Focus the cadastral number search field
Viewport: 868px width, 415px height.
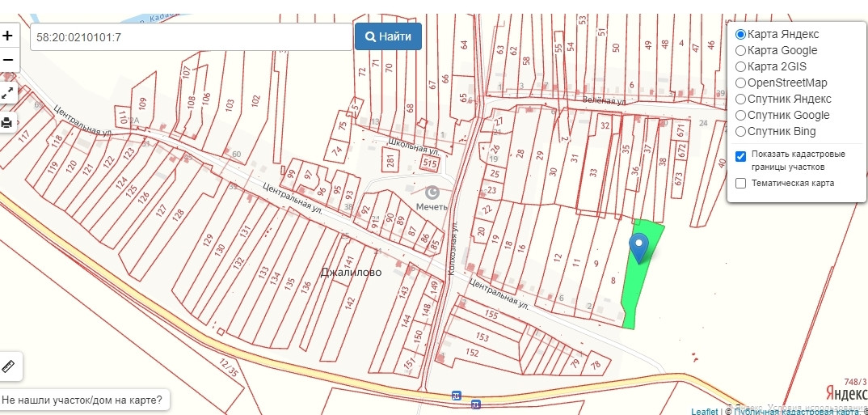pos(191,37)
